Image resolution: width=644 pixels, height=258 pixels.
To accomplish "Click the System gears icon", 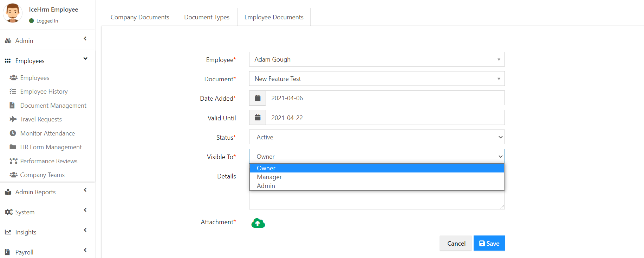I will tap(8, 212).
